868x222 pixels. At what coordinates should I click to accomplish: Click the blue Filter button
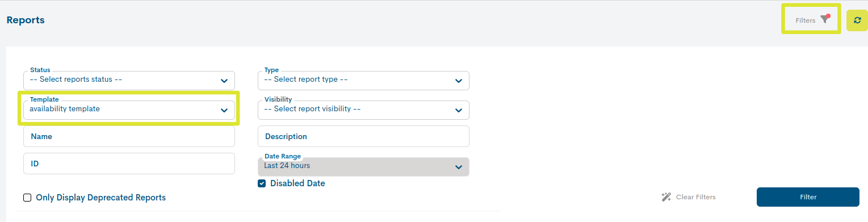808,197
